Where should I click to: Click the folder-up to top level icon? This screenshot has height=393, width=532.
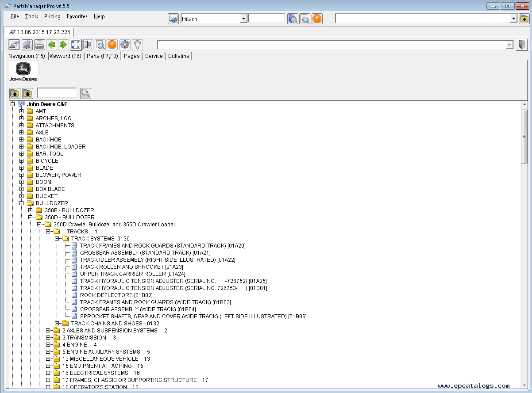click(x=27, y=93)
